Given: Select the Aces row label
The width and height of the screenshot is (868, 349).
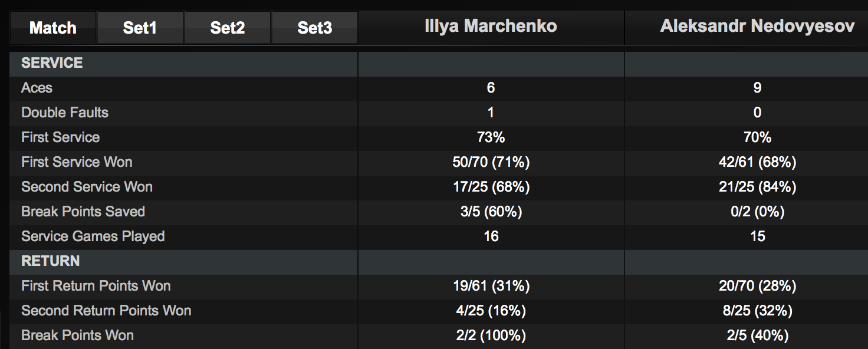Looking at the screenshot, I should 37,88.
